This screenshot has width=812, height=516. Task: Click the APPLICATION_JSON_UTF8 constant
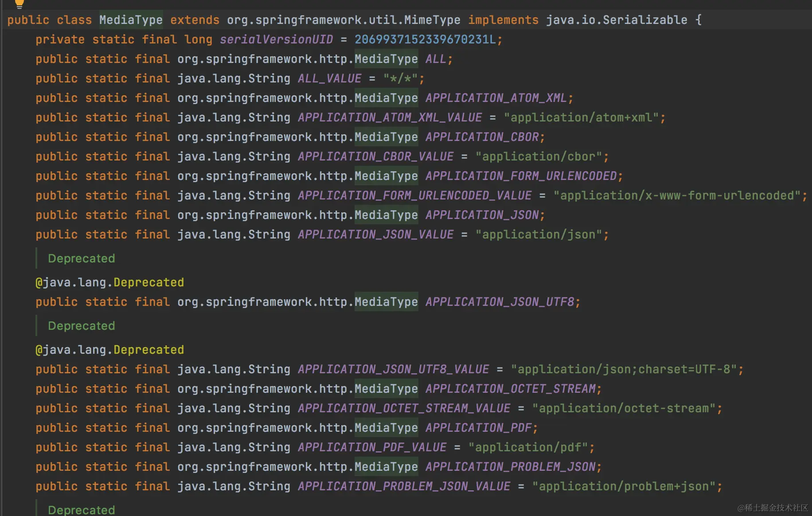point(500,302)
